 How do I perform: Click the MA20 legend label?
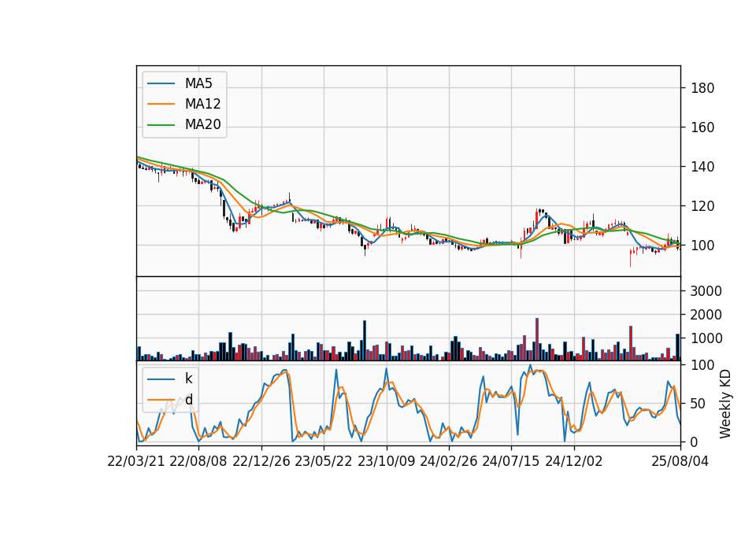(x=203, y=125)
